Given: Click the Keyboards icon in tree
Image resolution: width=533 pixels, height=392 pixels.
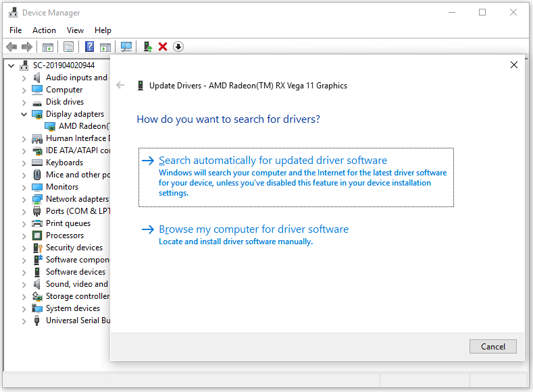Looking at the screenshot, I should point(36,163).
